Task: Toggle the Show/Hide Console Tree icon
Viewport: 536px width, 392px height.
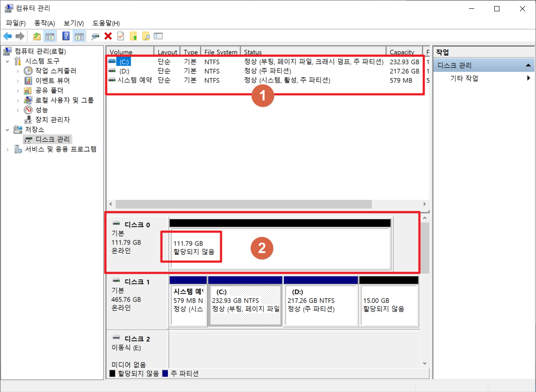Action: click(x=50, y=36)
